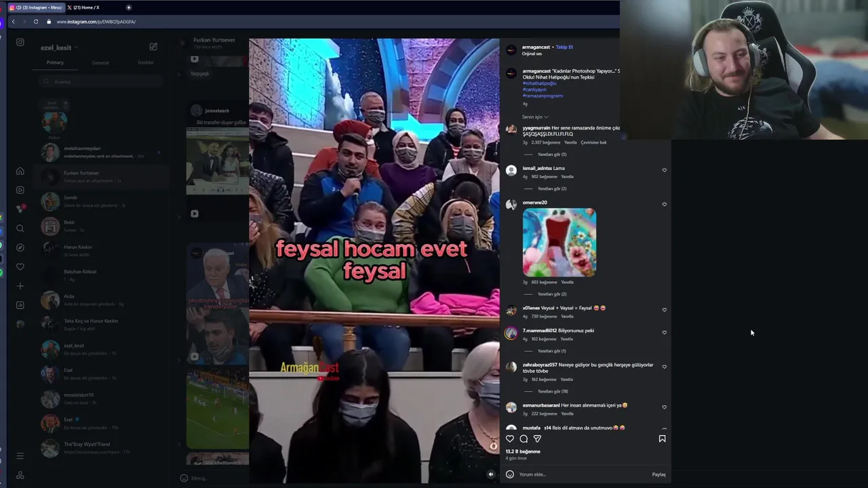Reply to x01enes's comment via Yanıtla
Screen dimensions: 868x488
click(567, 317)
